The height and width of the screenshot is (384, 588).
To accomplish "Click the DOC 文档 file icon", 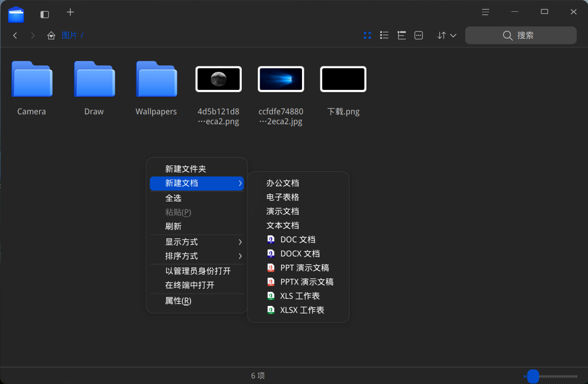I will 271,240.
